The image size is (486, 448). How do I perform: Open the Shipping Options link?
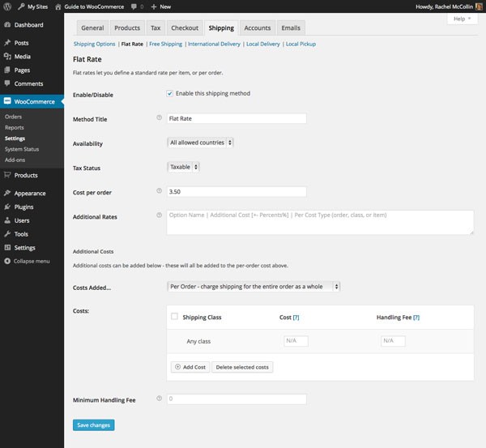94,44
